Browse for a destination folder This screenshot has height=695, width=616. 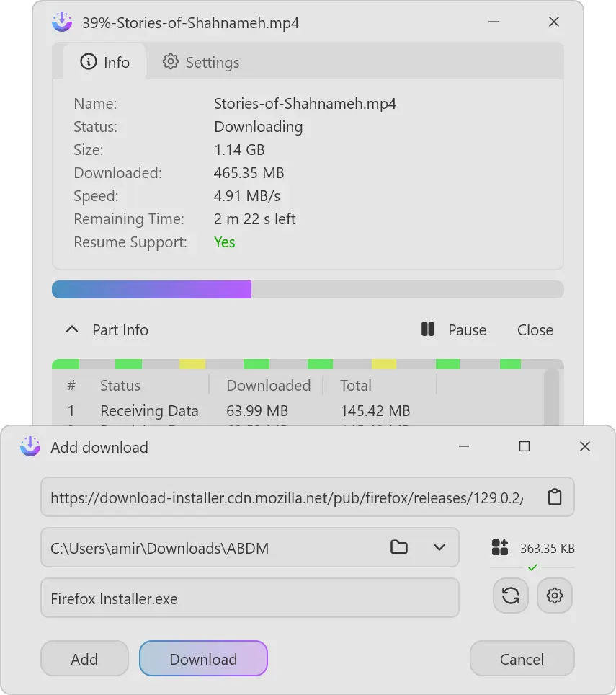[x=399, y=548]
